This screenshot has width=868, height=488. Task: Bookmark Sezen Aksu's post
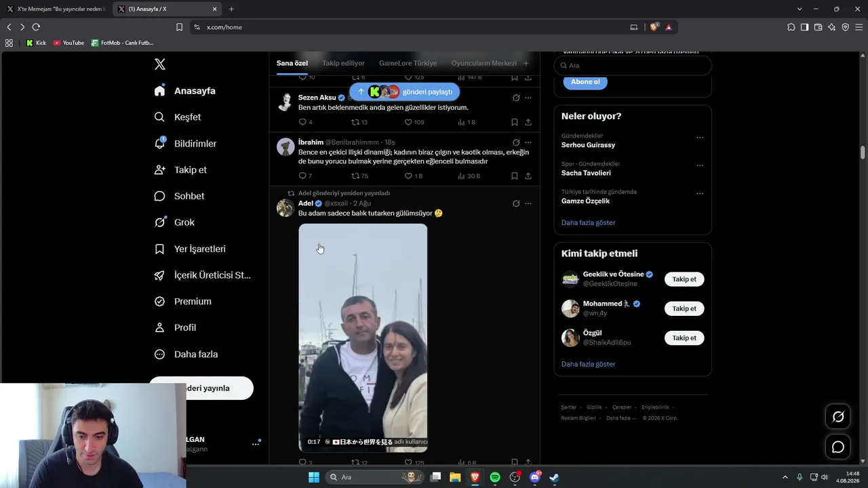(x=515, y=122)
